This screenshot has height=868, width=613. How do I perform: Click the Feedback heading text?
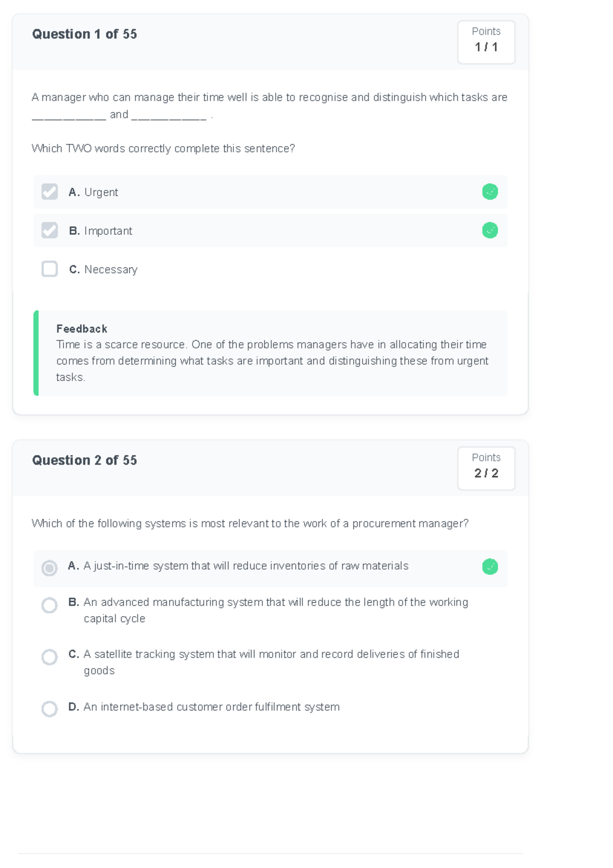click(x=81, y=329)
